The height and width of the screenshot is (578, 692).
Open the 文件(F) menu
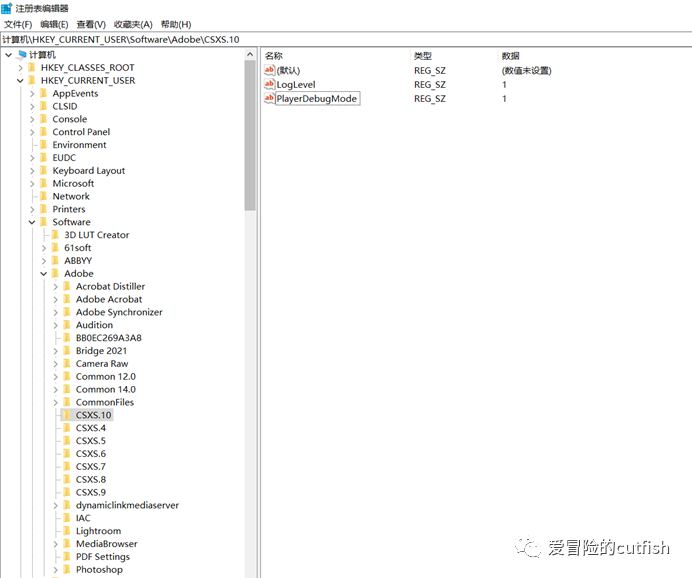click(x=18, y=24)
